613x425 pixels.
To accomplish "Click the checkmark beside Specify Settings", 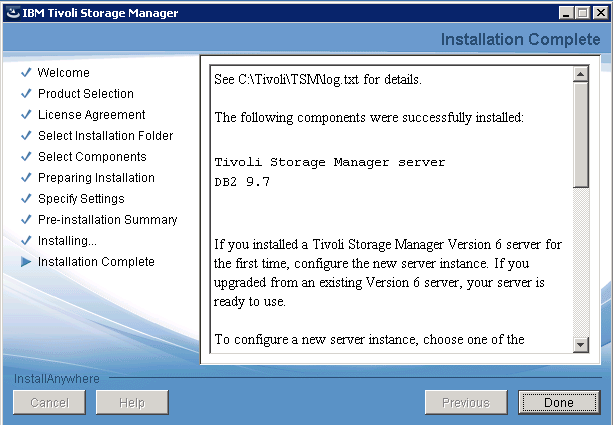I will click(x=25, y=199).
